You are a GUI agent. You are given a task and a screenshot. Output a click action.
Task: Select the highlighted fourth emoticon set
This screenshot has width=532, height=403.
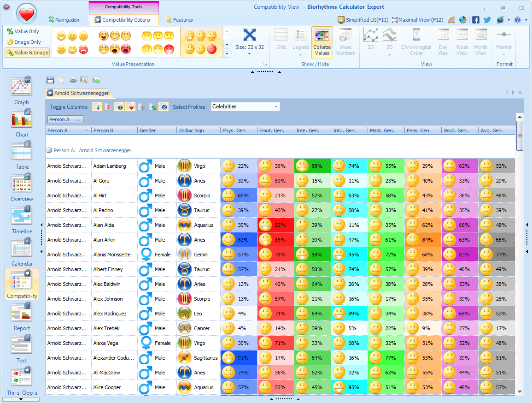(x=201, y=42)
